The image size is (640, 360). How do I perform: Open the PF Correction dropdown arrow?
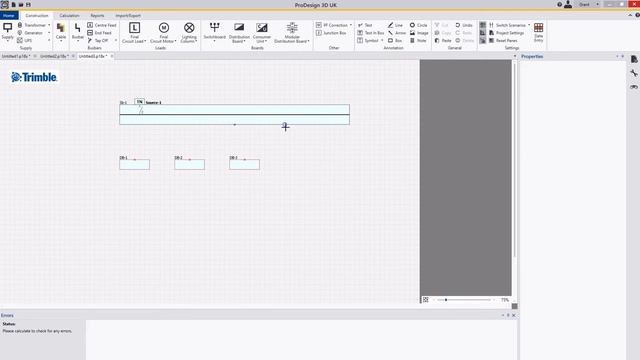[x=351, y=25]
